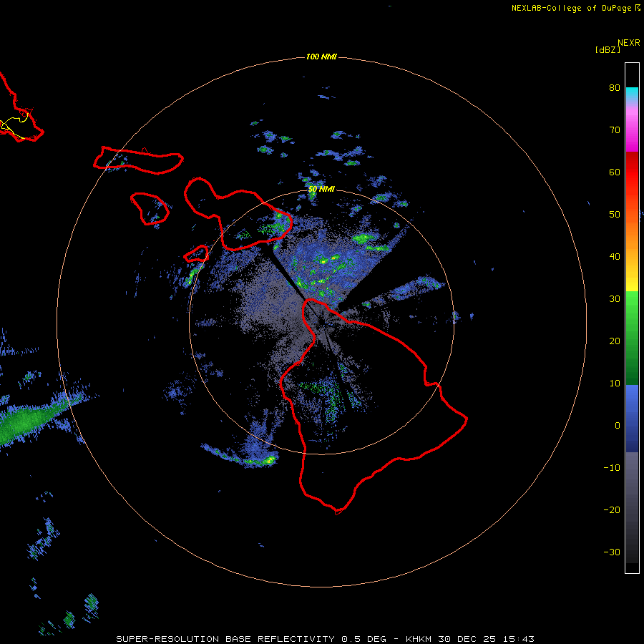Click the "[dBZ]" legend unit label
644x644 pixels.
point(608,49)
